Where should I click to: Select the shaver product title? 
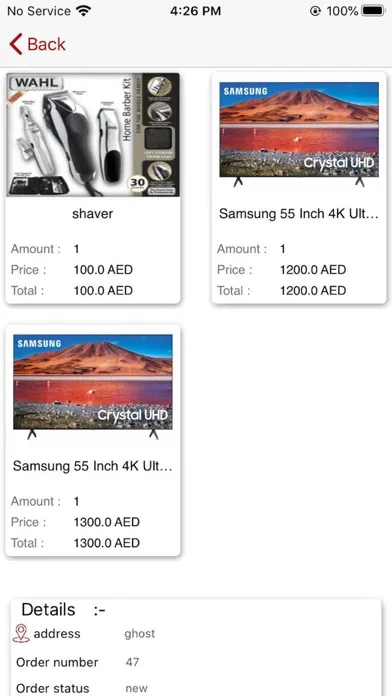tap(92, 214)
